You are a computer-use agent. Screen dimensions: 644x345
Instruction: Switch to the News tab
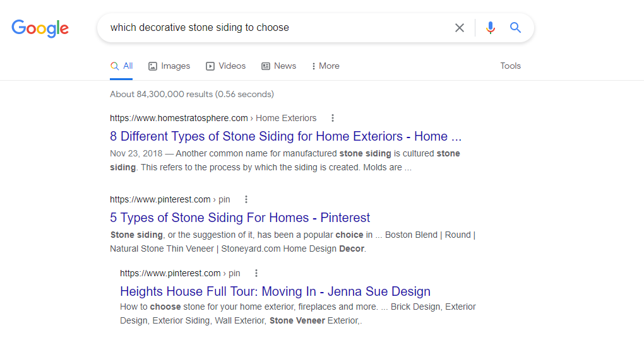(278, 66)
